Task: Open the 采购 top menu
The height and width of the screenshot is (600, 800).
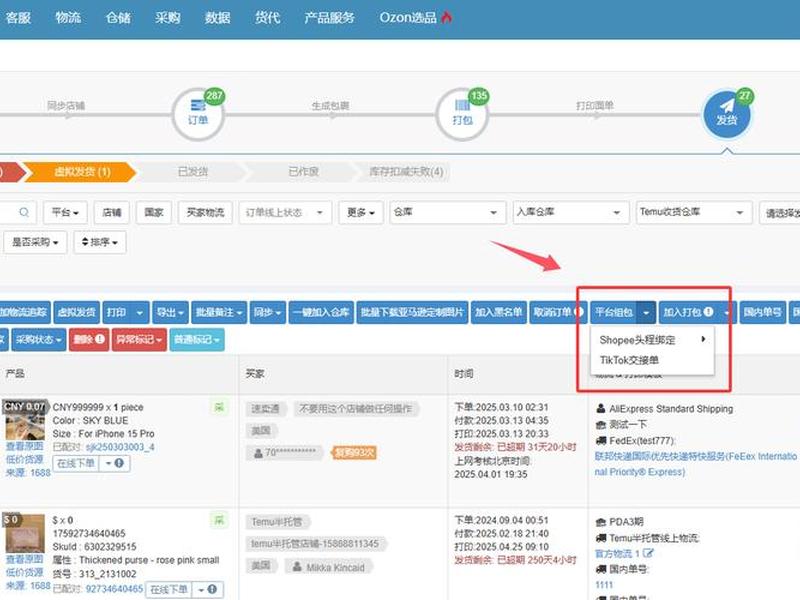Action: pos(167,18)
